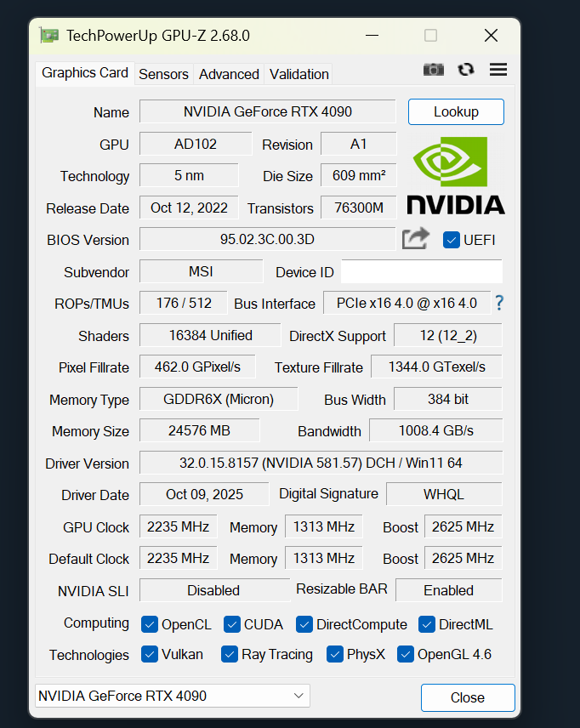580x728 pixels.
Task: Toggle the OpenCL checkbox
Action: click(150, 624)
